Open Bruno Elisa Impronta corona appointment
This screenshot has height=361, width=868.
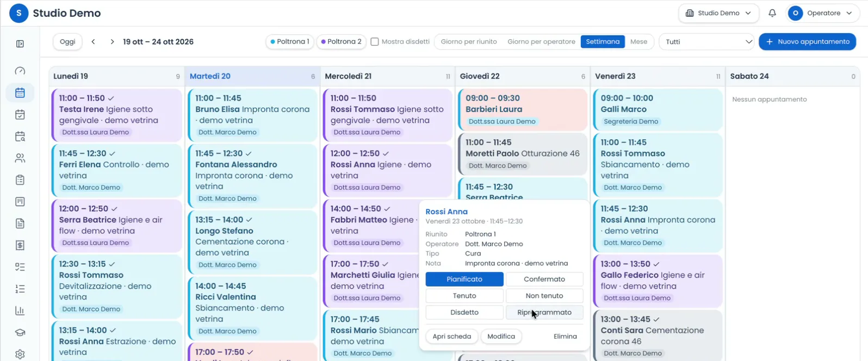coord(252,115)
